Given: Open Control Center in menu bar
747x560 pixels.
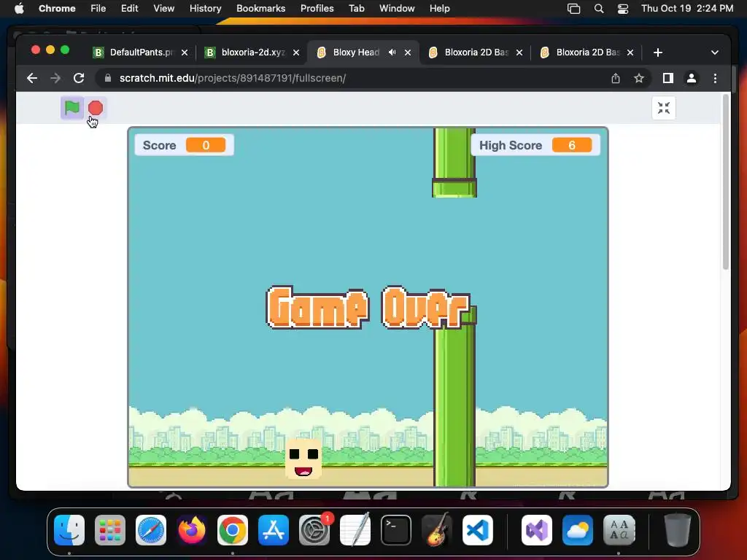Looking at the screenshot, I should tap(623, 9).
